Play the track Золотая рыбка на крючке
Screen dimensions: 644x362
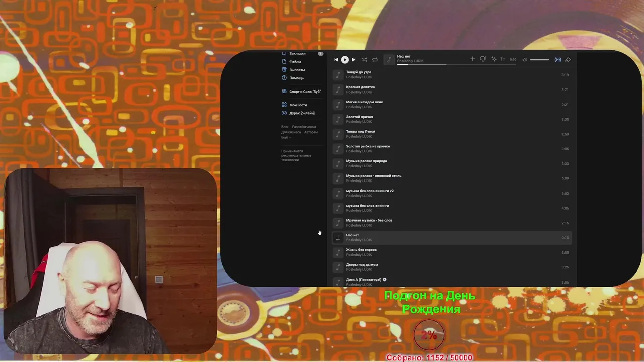point(452,149)
